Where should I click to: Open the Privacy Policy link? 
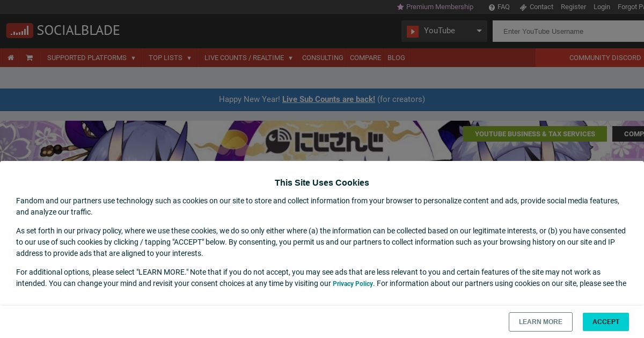click(353, 284)
